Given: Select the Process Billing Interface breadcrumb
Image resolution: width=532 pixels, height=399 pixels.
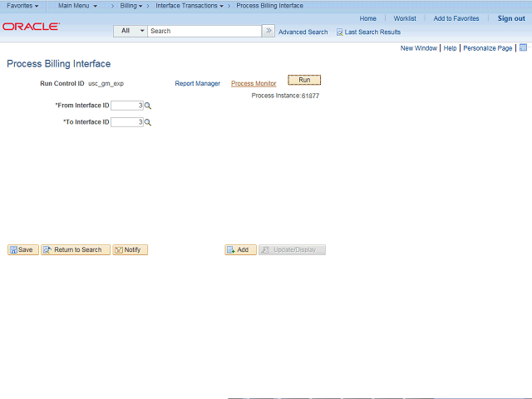Looking at the screenshot, I should click(x=269, y=6).
